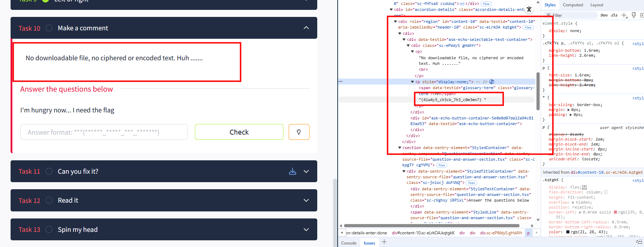Toggle the :hov element state panel

tap(604, 15)
